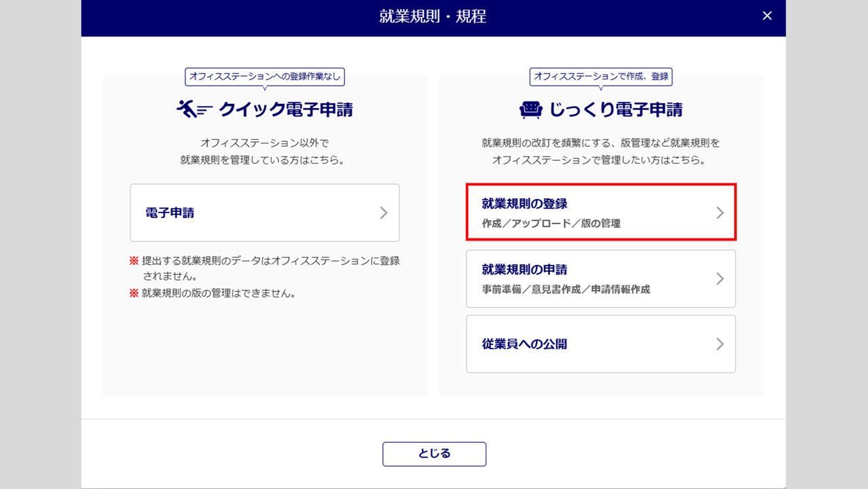Viewport: 868px width, 489px height.
Task: Click chevron arrow on 従業員への公開 row
Action: click(x=720, y=344)
